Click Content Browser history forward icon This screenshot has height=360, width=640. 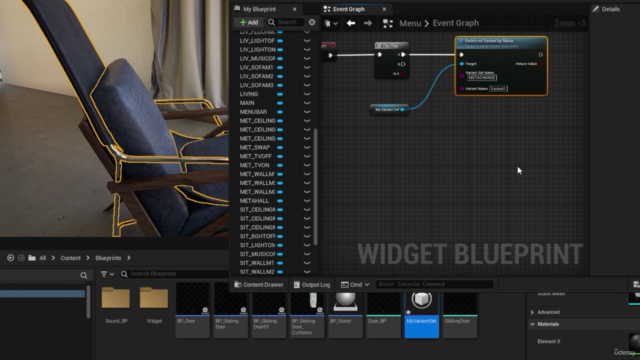pos(21,258)
